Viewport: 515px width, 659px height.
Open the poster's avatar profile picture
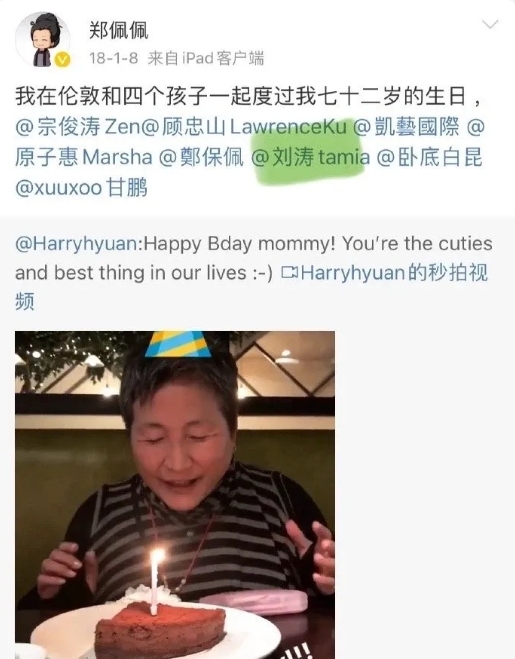pos(42,40)
